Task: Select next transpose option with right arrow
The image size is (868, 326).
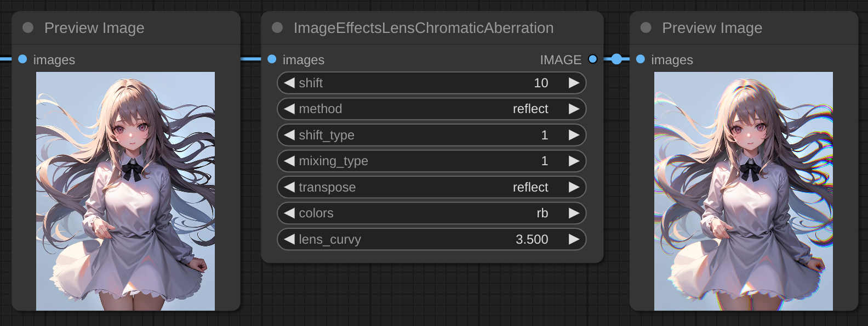Action: pyautogui.click(x=574, y=187)
